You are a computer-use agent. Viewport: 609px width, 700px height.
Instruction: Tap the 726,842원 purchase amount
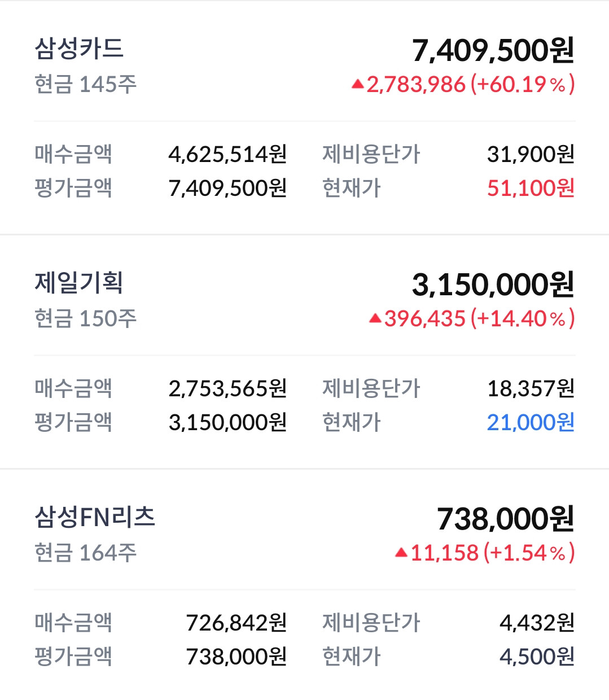[x=236, y=623]
